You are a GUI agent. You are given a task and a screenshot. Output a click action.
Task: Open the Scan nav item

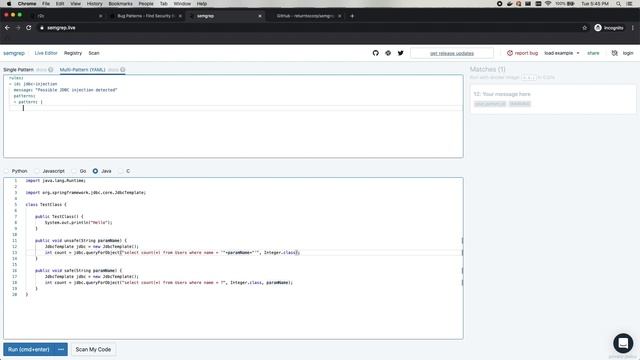click(x=94, y=53)
